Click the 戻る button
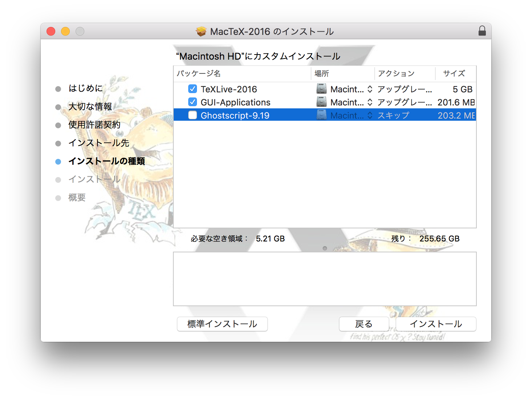Viewport: 532px width, 400px height. tap(364, 324)
